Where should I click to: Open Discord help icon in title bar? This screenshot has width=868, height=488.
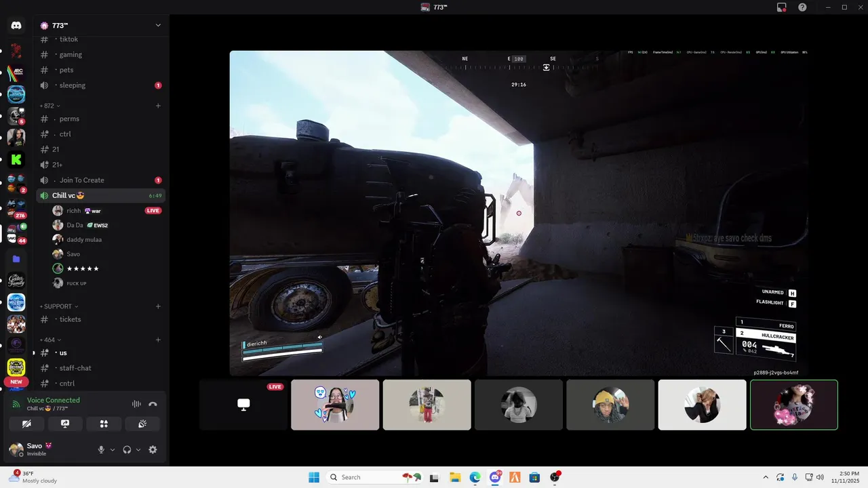[802, 7]
